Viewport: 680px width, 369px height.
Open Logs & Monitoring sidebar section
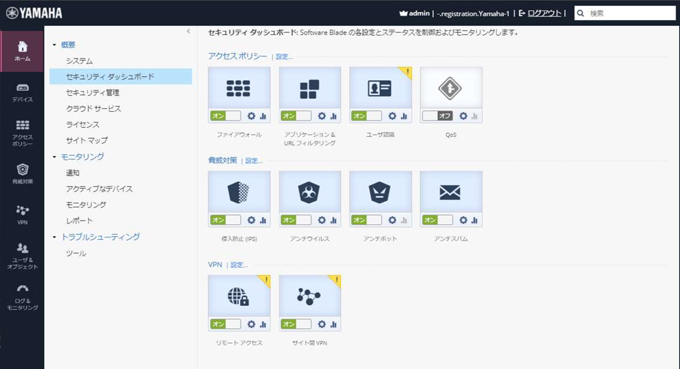[x=22, y=297]
